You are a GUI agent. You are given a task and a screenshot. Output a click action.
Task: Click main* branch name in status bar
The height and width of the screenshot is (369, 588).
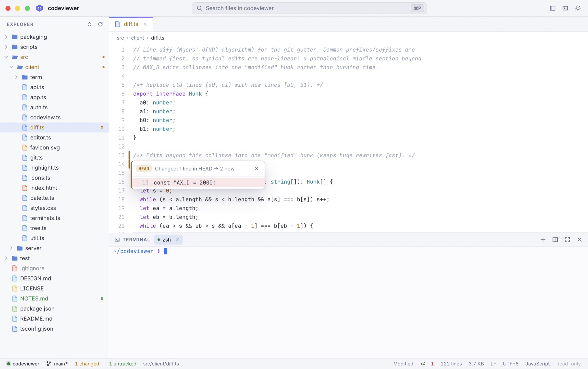(61, 364)
